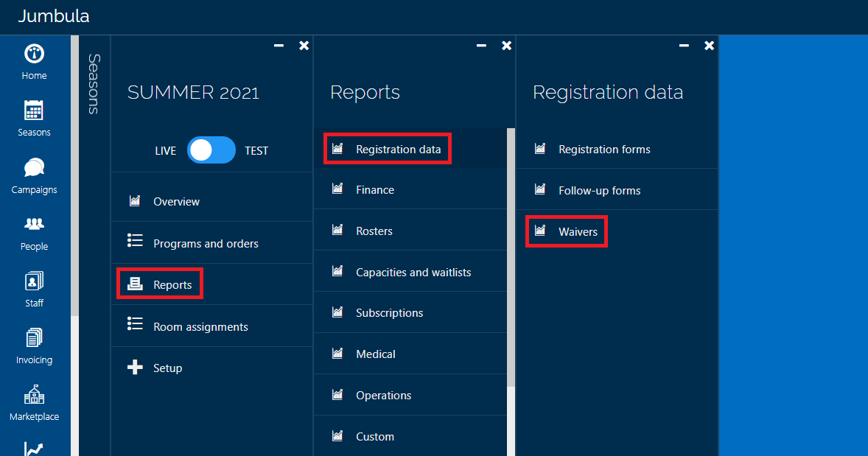The height and width of the screenshot is (456, 868).
Task: Open the Custom reports
Action: 410,436
